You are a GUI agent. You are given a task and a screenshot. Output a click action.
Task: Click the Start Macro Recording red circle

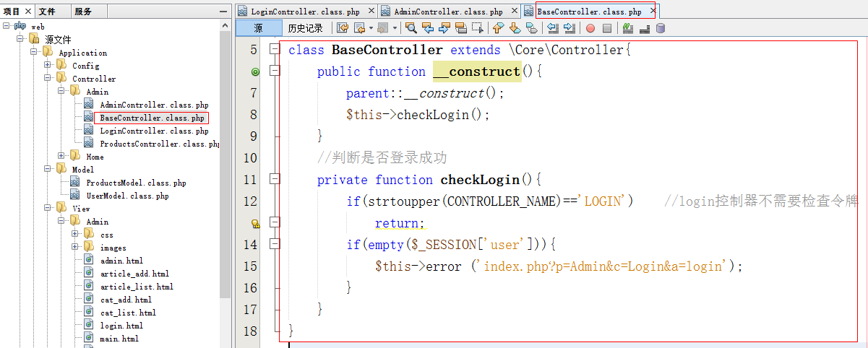pyautogui.click(x=590, y=28)
